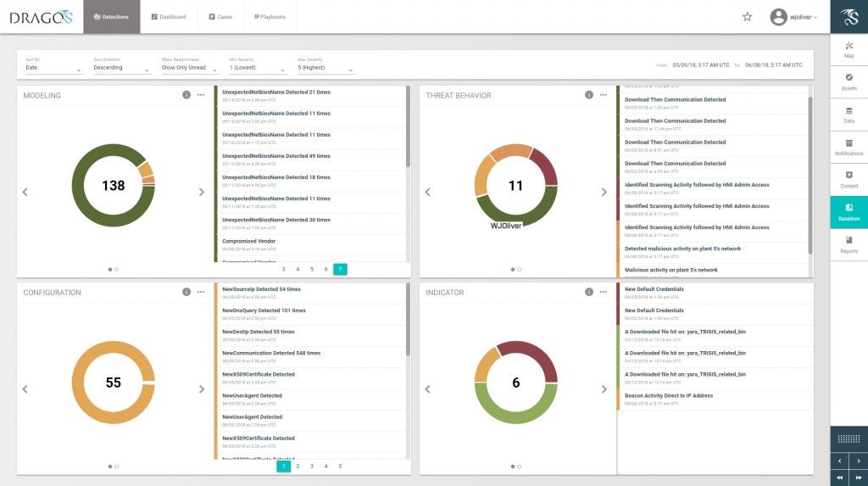Screen dimensions: 868x486
Task: Show info for Threat Behavior panel
Action: coord(589,95)
